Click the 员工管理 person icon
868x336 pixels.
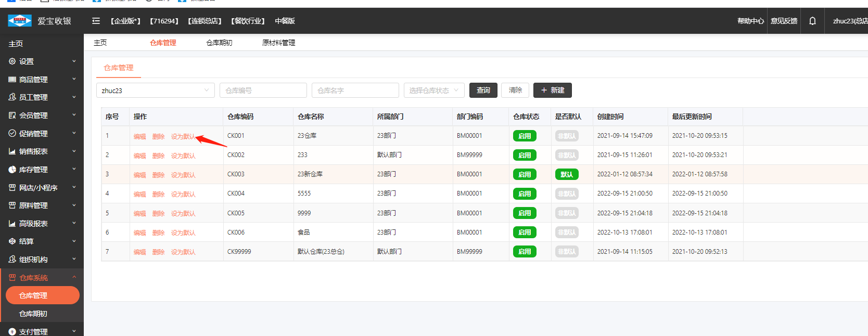pos(12,97)
